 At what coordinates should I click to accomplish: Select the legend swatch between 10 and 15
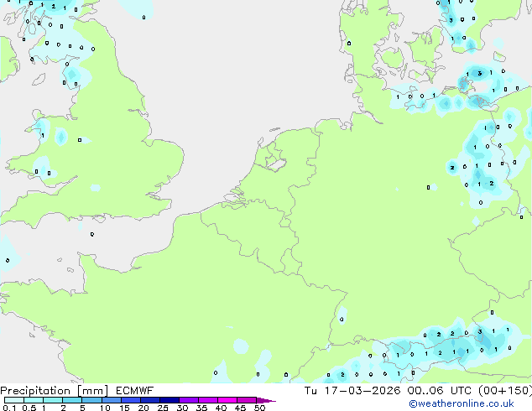[112, 400]
